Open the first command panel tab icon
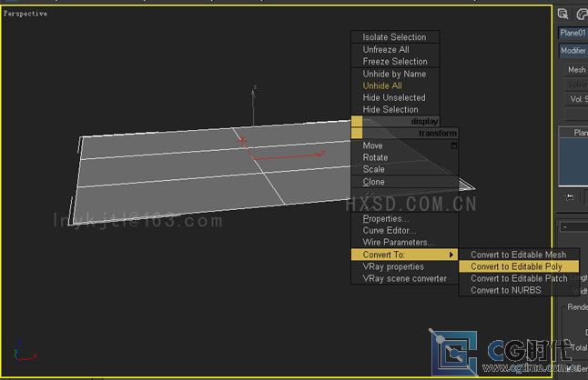The image size is (588, 380). click(x=563, y=15)
